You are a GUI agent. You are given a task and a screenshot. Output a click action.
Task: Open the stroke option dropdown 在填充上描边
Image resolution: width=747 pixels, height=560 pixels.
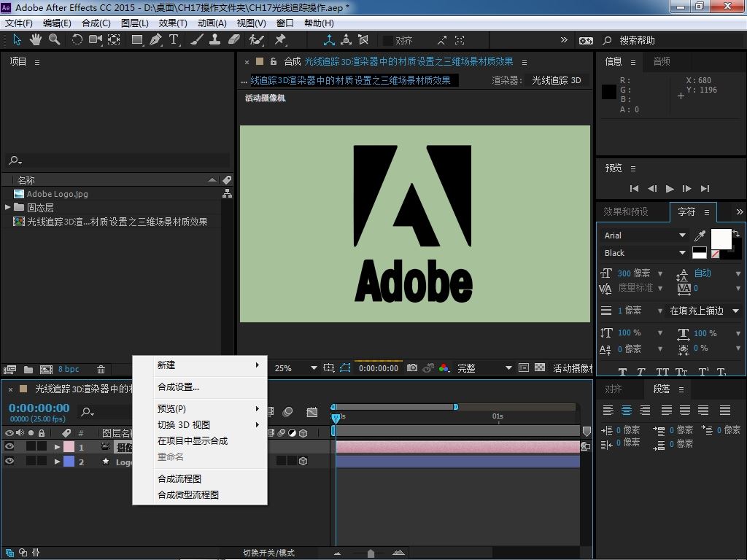point(704,311)
